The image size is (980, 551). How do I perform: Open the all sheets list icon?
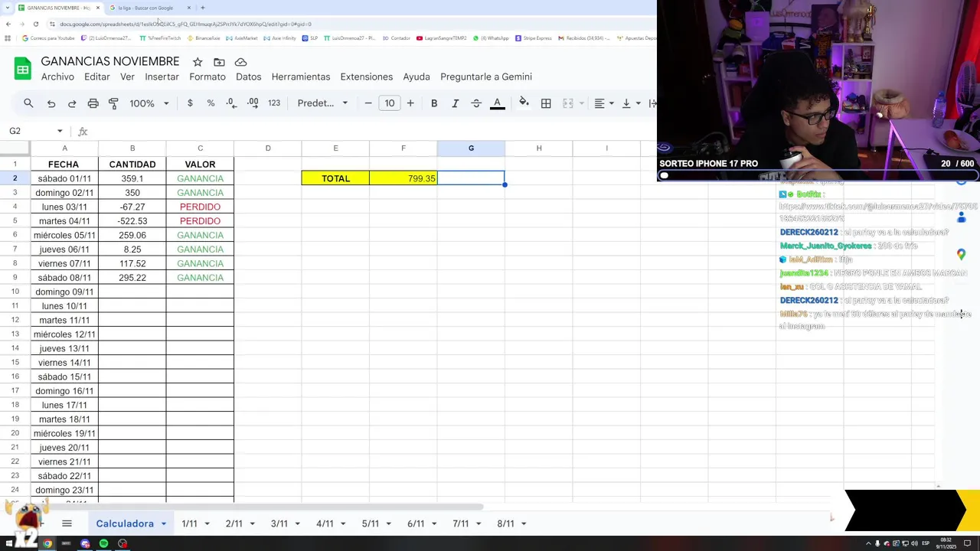67,523
